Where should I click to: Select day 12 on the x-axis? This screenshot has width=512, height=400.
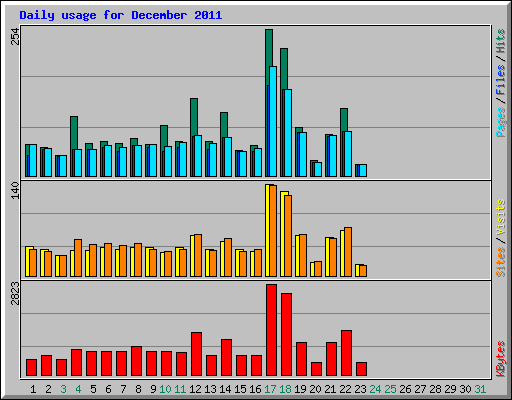tap(195, 389)
